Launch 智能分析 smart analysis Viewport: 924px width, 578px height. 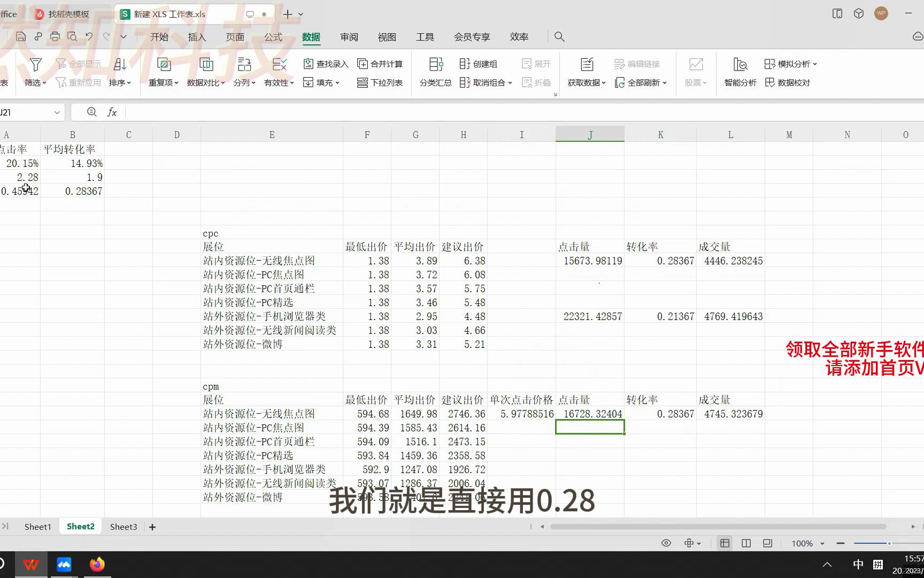click(x=740, y=72)
